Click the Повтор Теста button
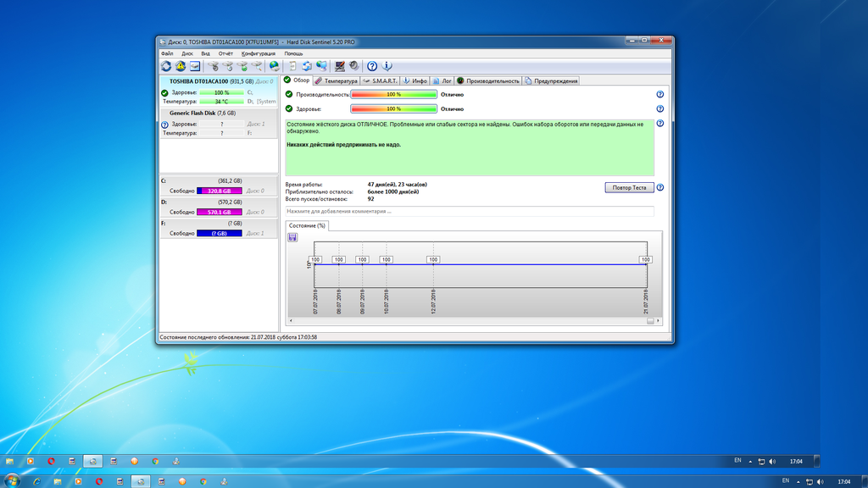Image resolution: width=868 pixels, height=488 pixels. 629,187
